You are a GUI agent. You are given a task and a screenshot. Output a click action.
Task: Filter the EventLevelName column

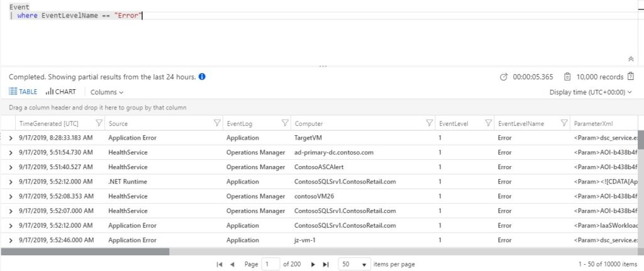click(565, 123)
